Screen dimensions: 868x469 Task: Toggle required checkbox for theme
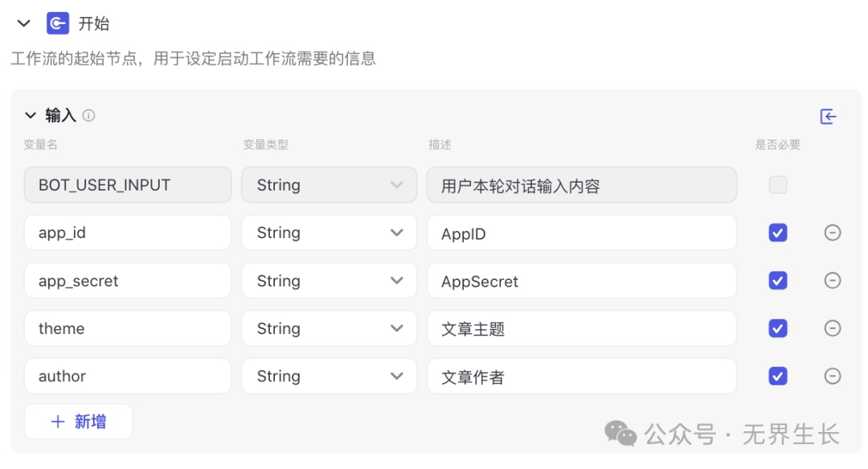tap(777, 328)
